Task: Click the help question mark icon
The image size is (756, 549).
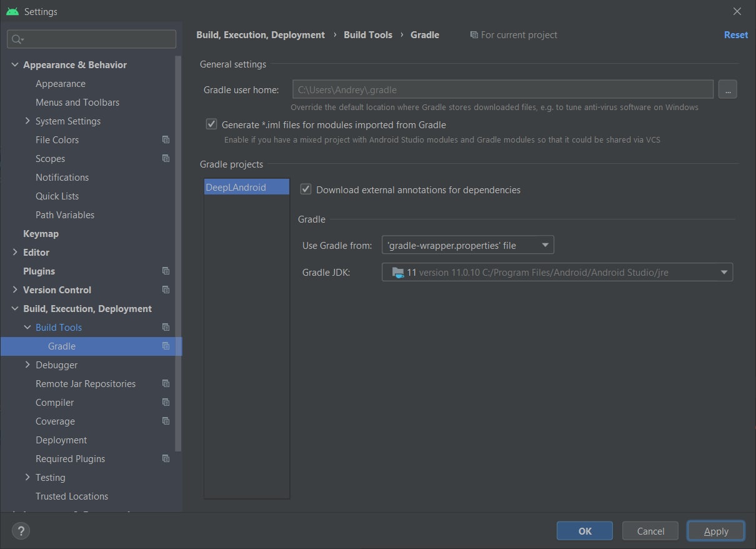Action: coord(21,531)
